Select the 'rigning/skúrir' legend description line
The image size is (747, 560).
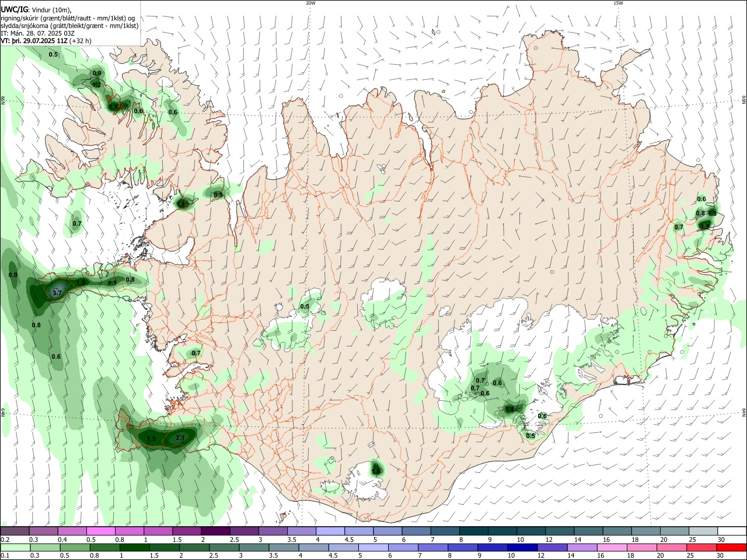68,18
